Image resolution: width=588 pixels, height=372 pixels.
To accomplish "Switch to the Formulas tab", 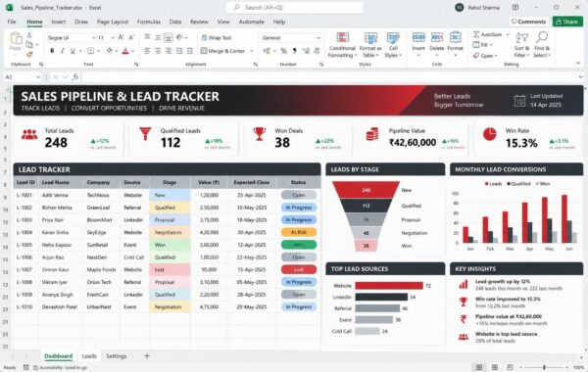I will (x=149, y=22).
